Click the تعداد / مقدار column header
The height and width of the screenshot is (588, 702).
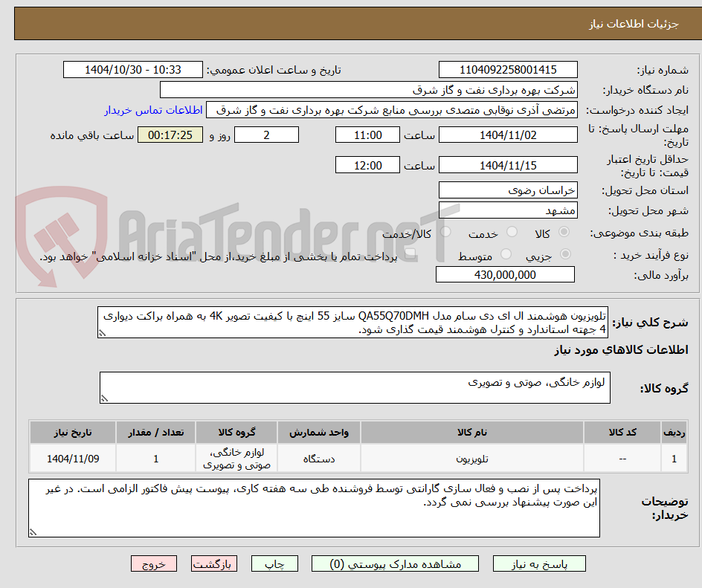tap(156, 433)
